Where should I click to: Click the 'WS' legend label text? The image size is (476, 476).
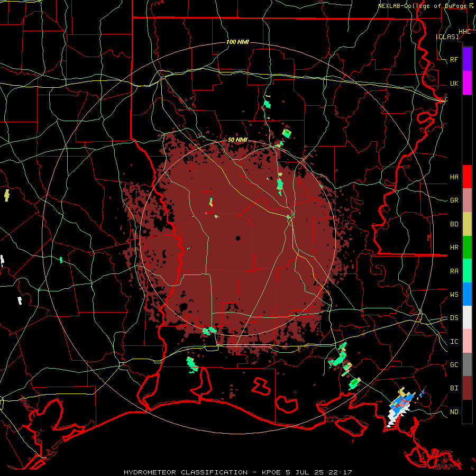(454, 294)
